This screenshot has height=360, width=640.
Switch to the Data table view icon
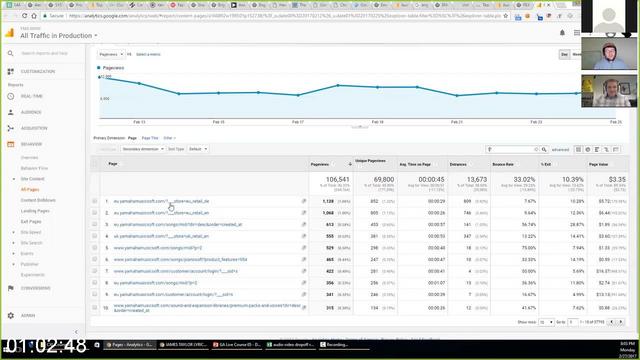click(x=578, y=149)
